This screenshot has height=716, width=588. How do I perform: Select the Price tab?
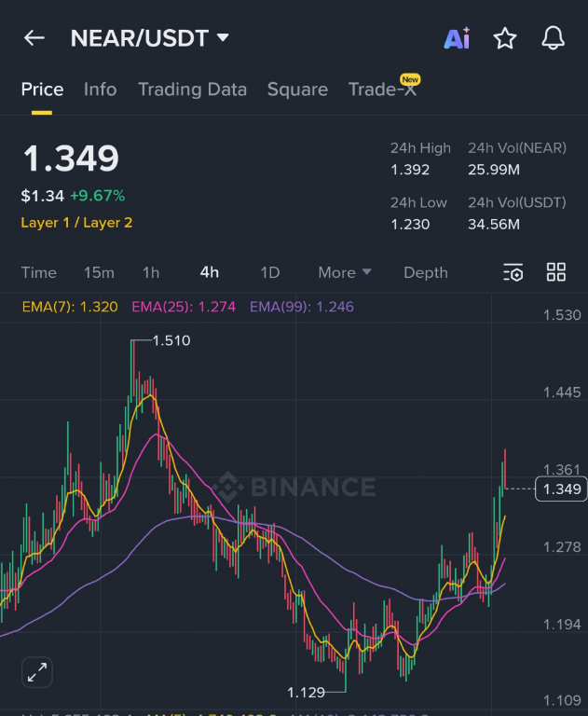(42, 89)
